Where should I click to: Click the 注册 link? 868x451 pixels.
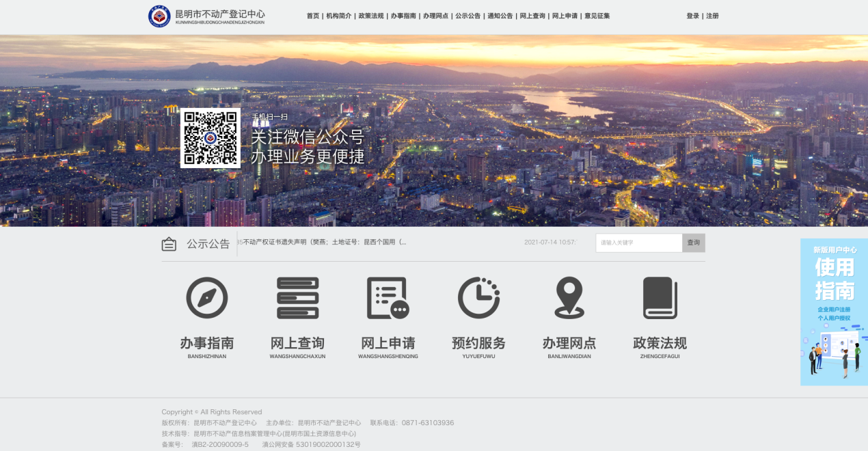(712, 16)
